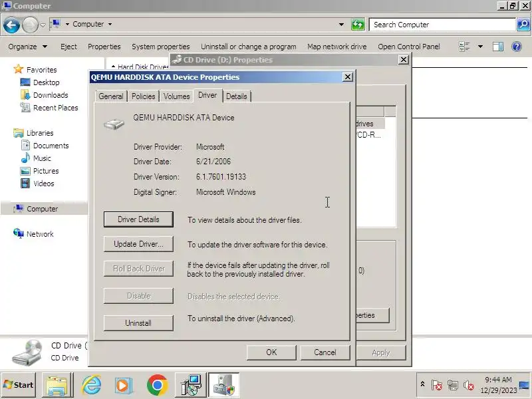Click Open Control Panel
532x399 pixels.
pos(409,47)
